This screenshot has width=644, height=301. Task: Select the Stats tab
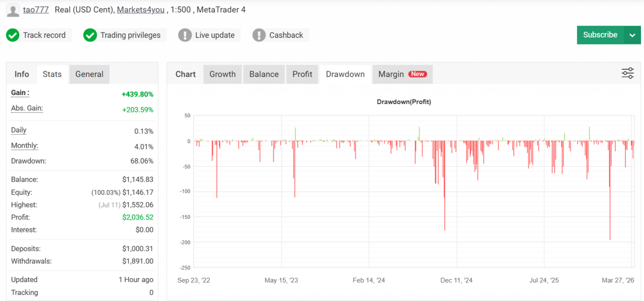coord(52,74)
